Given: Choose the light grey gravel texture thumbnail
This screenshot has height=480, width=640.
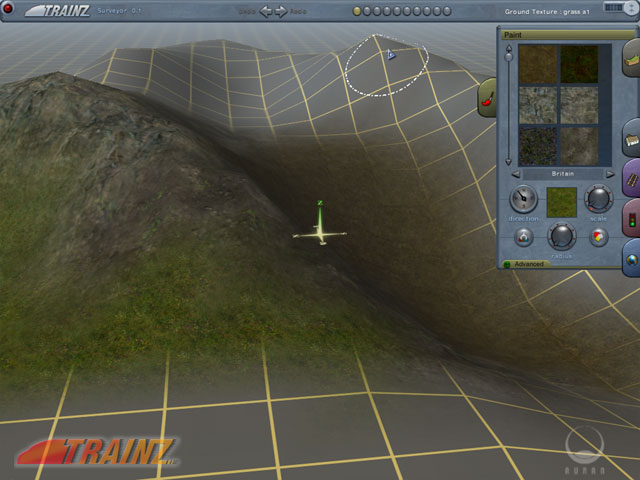Looking at the screenshot, I should coord(579,105).
